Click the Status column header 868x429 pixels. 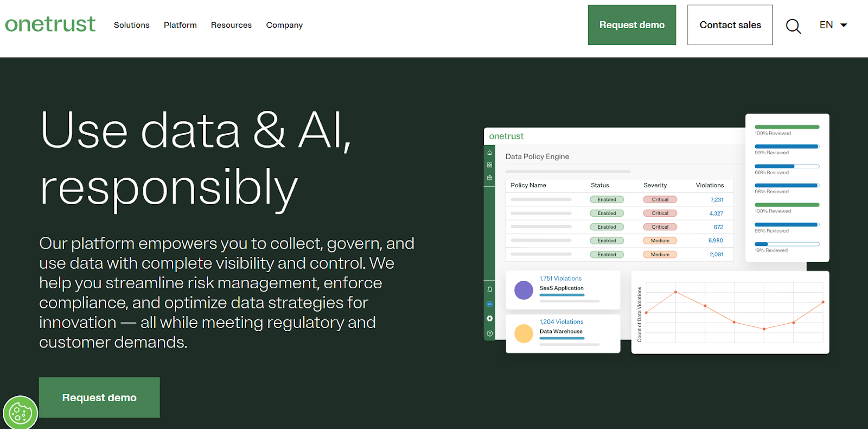600,185
